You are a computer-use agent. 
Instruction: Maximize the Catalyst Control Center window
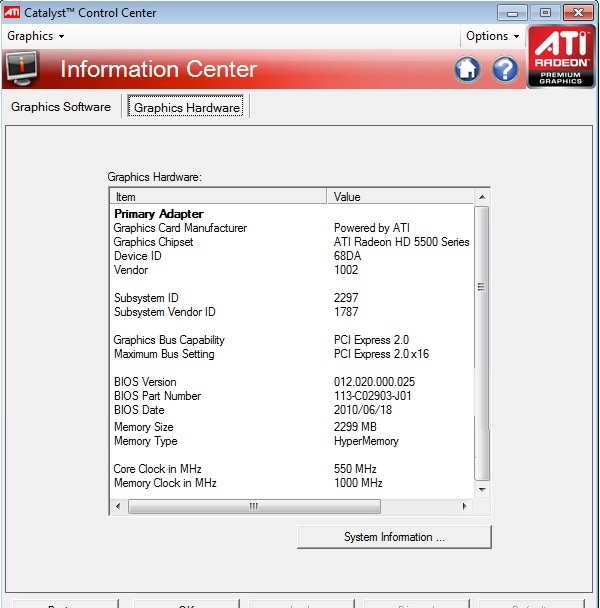[x=545, y=13]
